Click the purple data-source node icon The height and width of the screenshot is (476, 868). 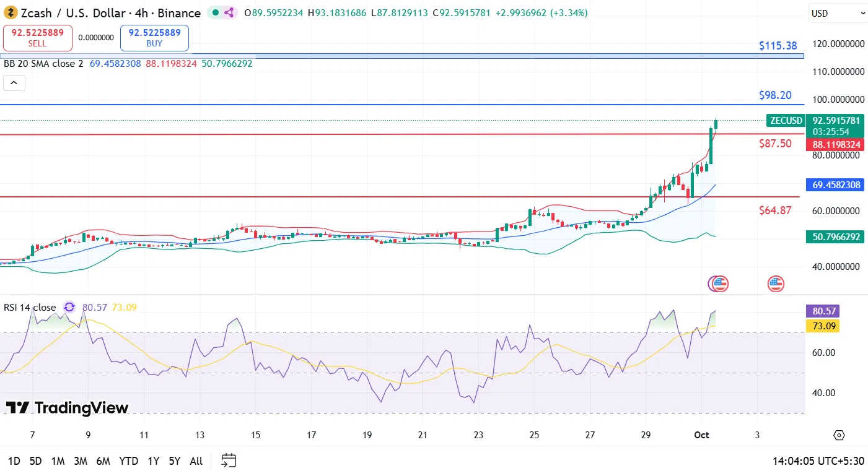pyautogui.click(x=229, y=12)
